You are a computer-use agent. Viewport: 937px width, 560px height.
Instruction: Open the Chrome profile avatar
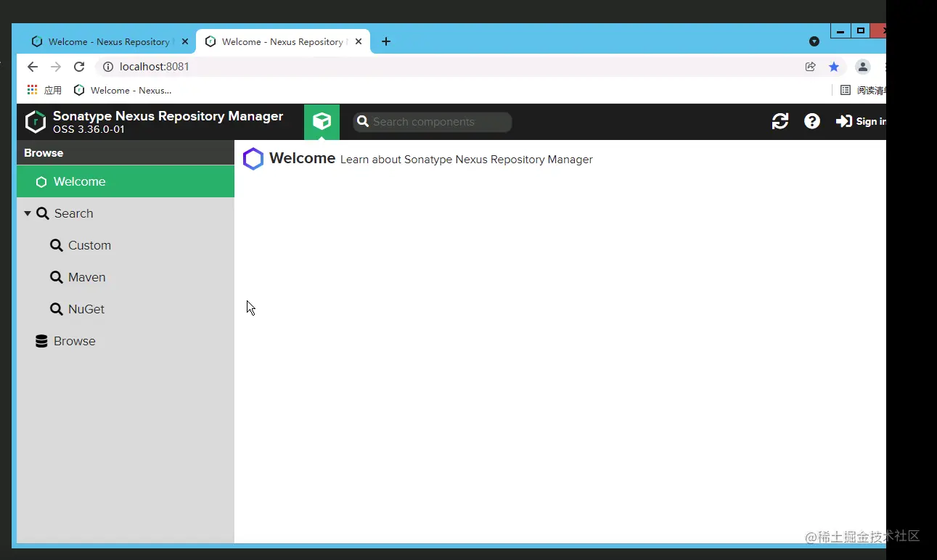pyautogui.click(x=863, y=67)
